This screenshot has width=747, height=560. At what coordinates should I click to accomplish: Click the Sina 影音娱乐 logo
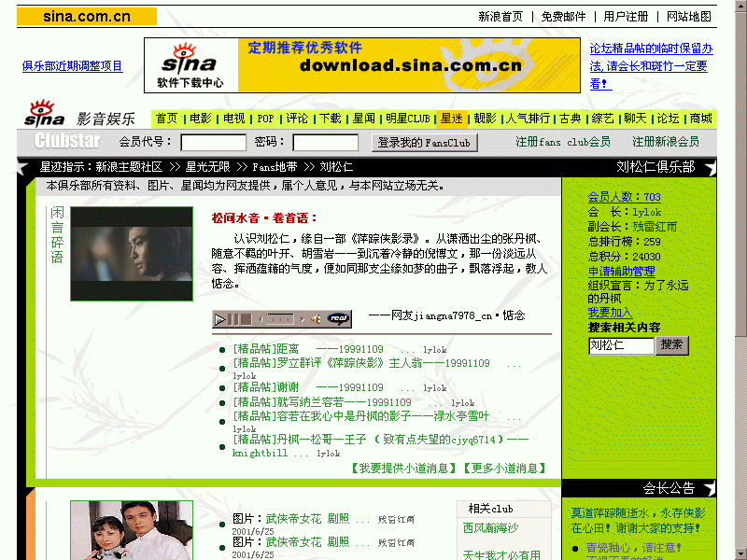79,115
